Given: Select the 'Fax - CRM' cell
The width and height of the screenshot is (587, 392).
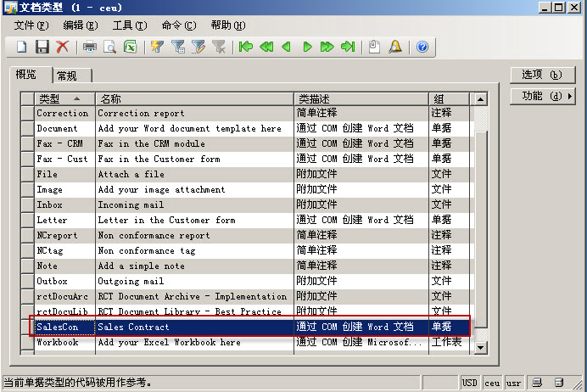Looking at the screenshot, I should (x=64, y=143).
